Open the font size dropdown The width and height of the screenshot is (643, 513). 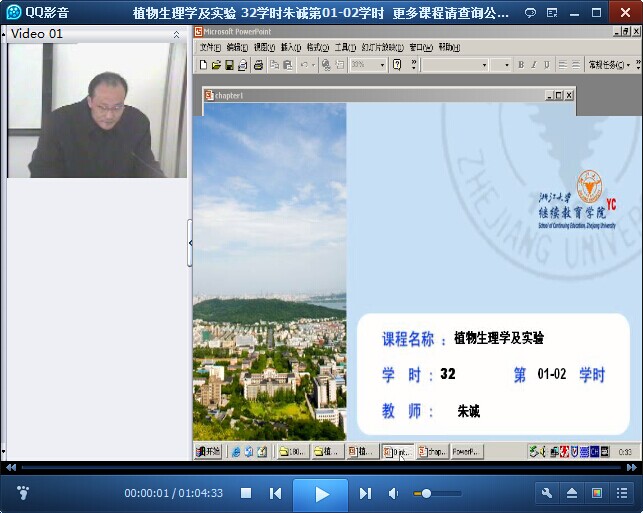pyautogui.click(x=507, y=65)
